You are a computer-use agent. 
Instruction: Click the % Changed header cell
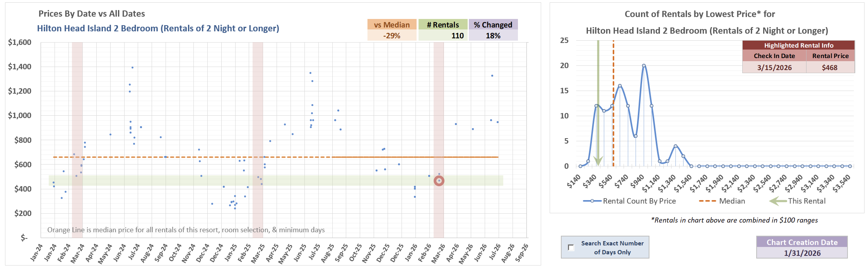coord(493,24)
